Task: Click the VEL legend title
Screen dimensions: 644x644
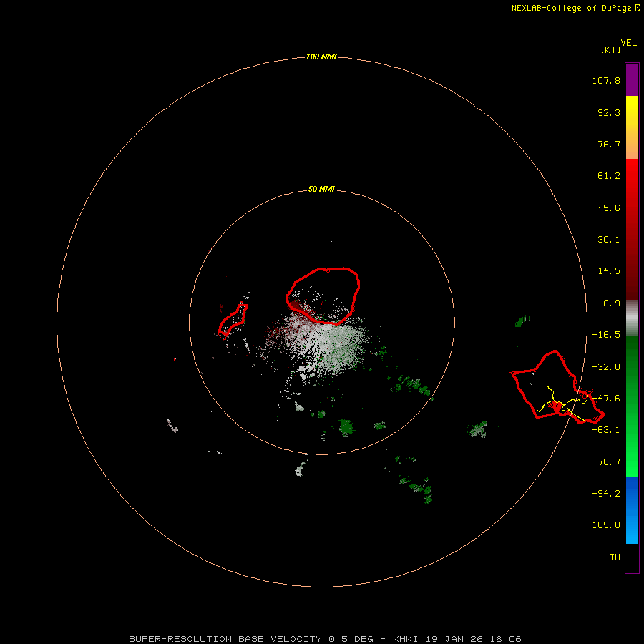Action: (628, 43)
